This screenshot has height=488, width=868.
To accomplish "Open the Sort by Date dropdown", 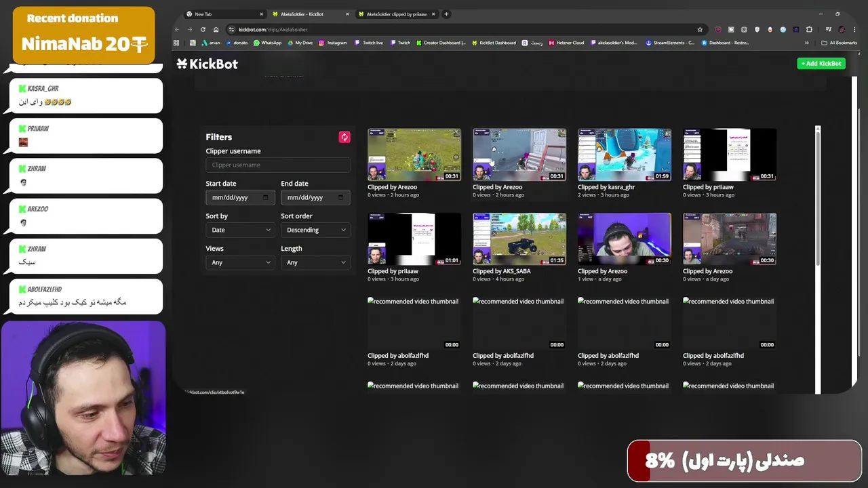I will (240, 230).
